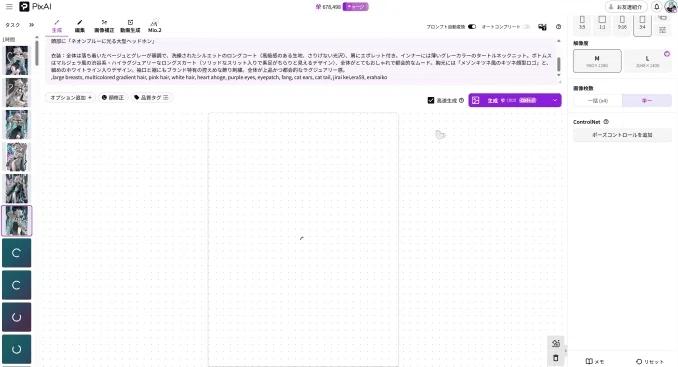Click the translate icon above prompt

tap(542, 27)
